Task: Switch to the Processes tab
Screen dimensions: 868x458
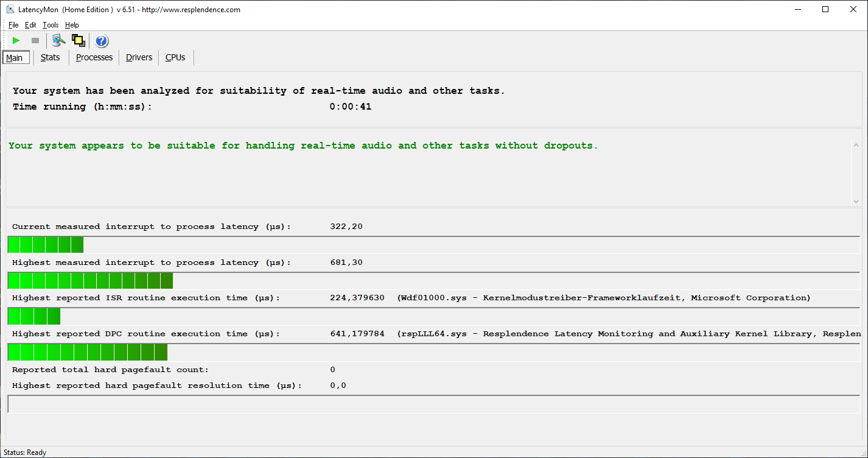Action: [x=94, y=57]
